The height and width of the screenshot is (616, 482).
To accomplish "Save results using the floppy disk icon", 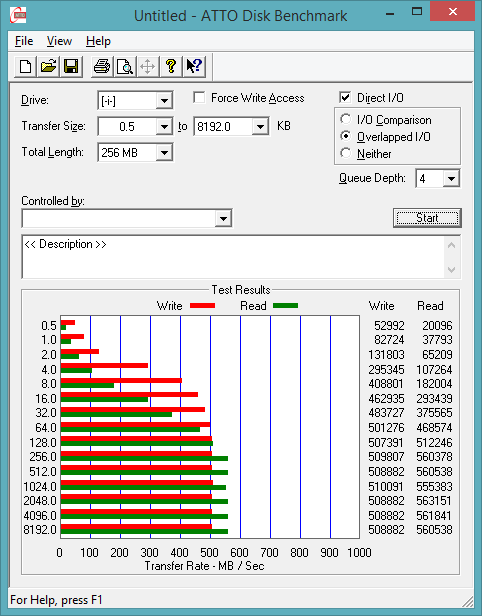I will tap(71, 66).
